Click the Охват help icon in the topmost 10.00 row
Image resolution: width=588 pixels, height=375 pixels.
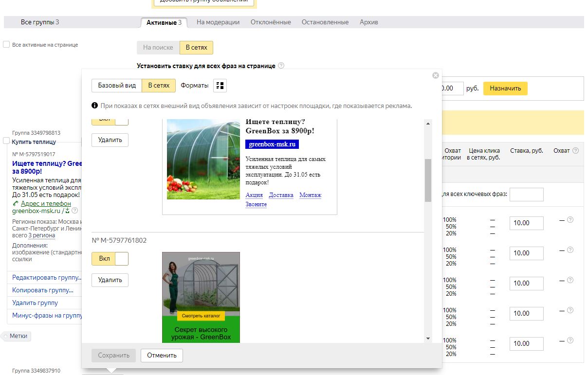[x=570, y=220]
